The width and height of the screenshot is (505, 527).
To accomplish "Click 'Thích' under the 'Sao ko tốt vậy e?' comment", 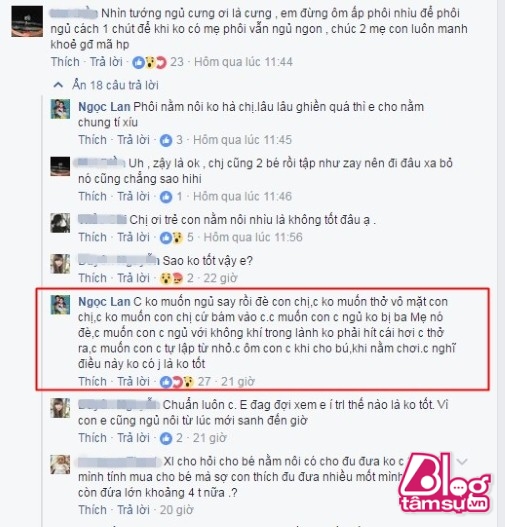I will point(92,278).
